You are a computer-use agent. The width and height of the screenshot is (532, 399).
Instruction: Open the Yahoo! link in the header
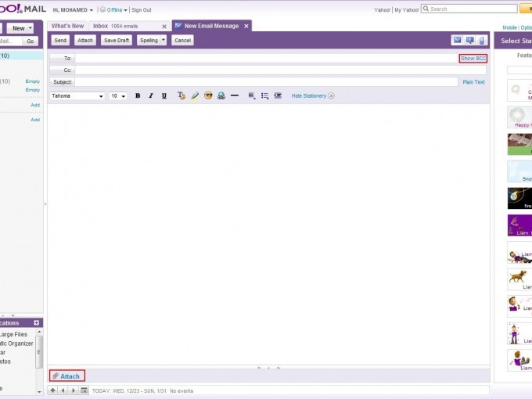click(x=382, y=10)
